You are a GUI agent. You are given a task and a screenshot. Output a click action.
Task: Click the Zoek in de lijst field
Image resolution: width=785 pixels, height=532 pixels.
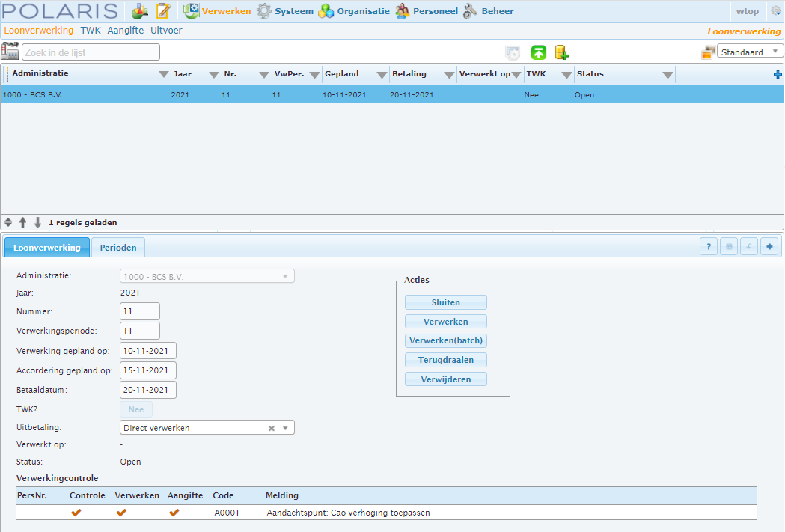91,52
